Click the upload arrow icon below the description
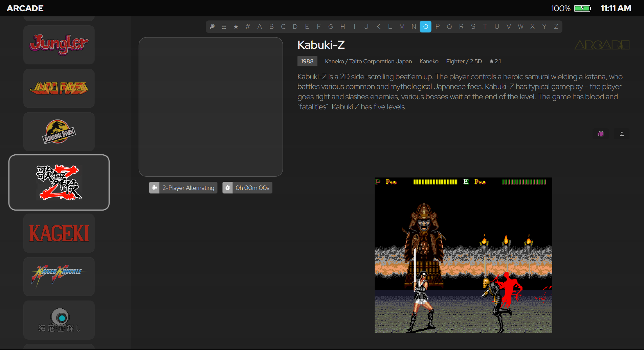 622,134
